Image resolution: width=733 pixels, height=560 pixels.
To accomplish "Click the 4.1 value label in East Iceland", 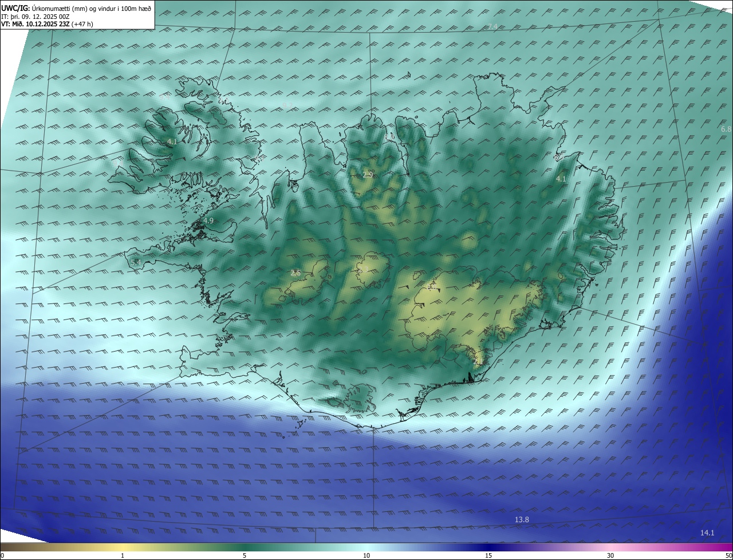I will pyautogui.click(x=561, y=179).
